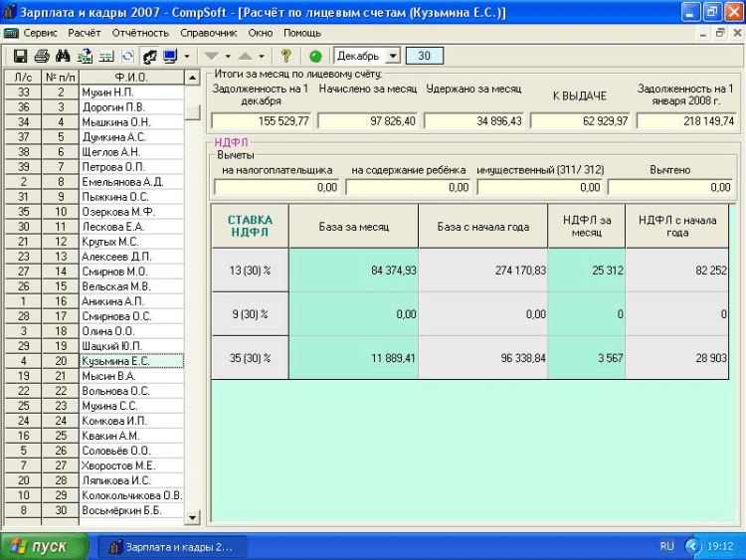Viewport: 746px width, 560px height.
Task: Click the green table grid toolbar icon
Action: [x=106, y=56]
